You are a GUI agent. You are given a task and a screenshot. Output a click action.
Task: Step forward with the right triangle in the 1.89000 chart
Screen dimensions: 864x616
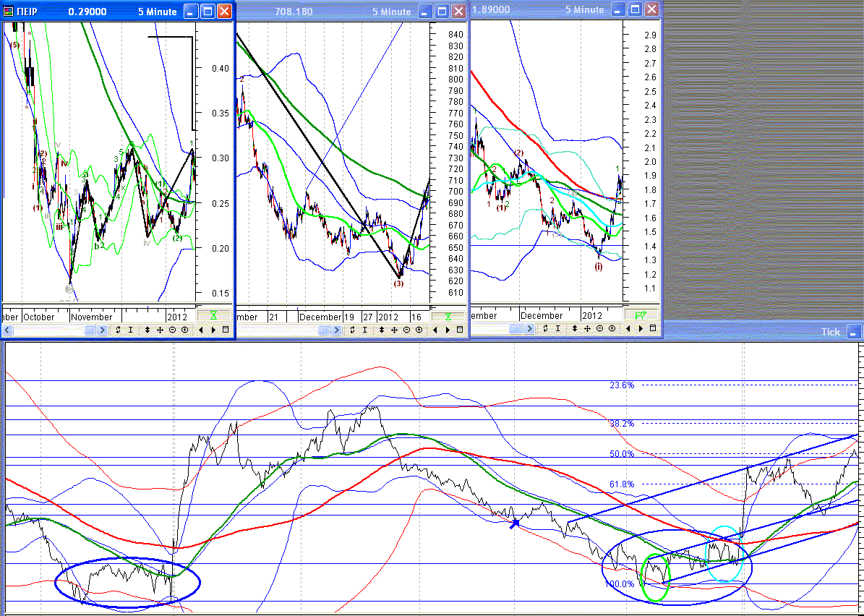click(x=641, y=328)
